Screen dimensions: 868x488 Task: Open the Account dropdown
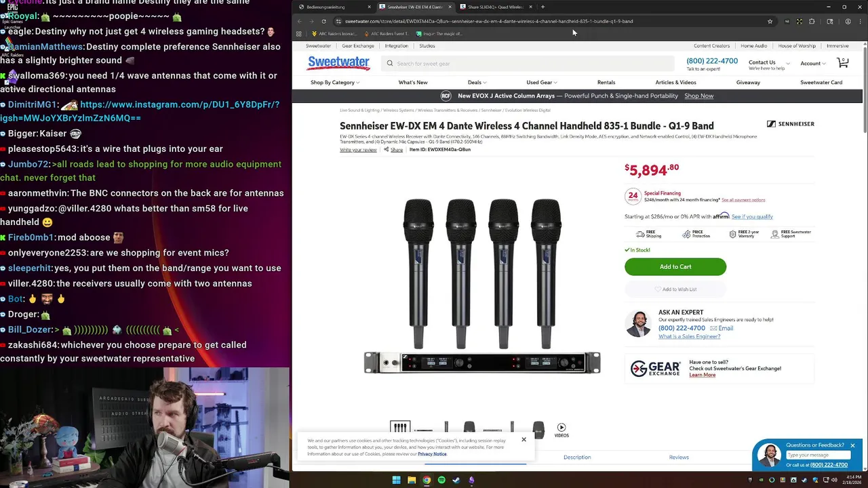(813, 64)
